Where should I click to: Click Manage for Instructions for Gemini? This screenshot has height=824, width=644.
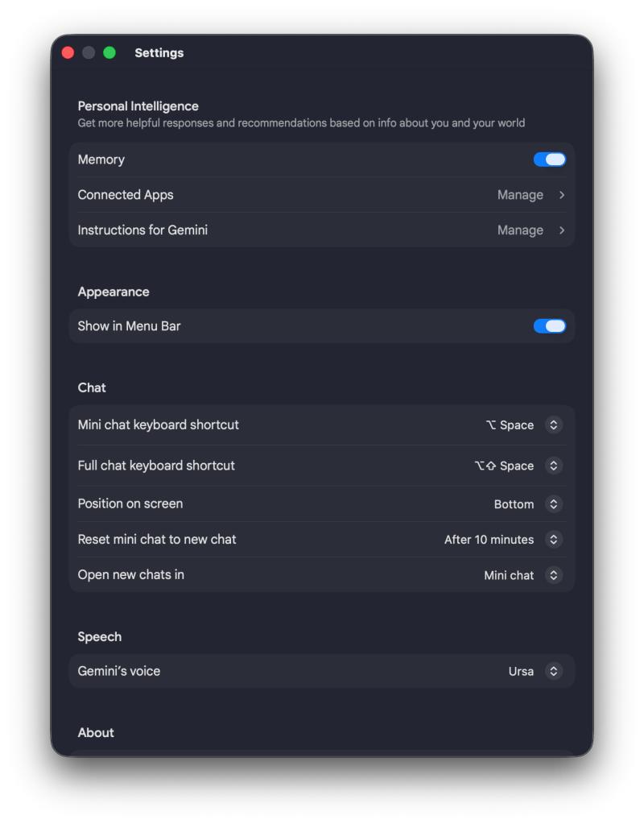click(x=520, y=230)
